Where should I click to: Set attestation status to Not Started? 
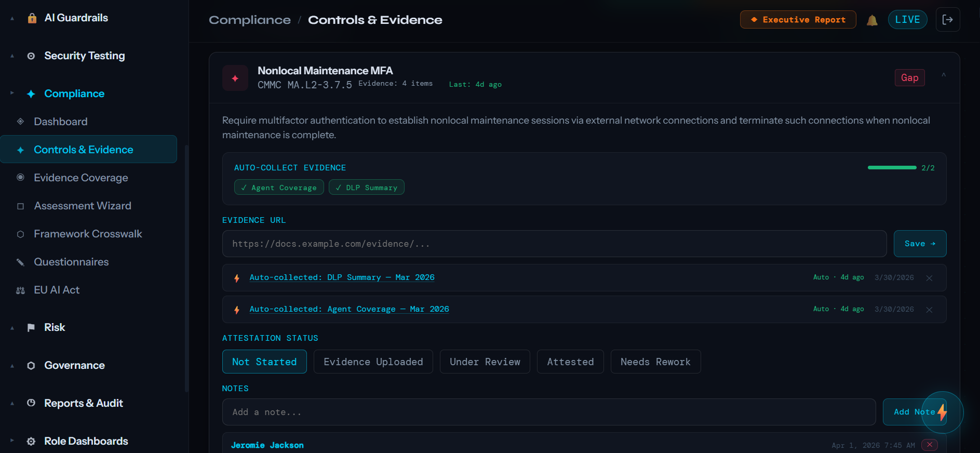(264, 362)
